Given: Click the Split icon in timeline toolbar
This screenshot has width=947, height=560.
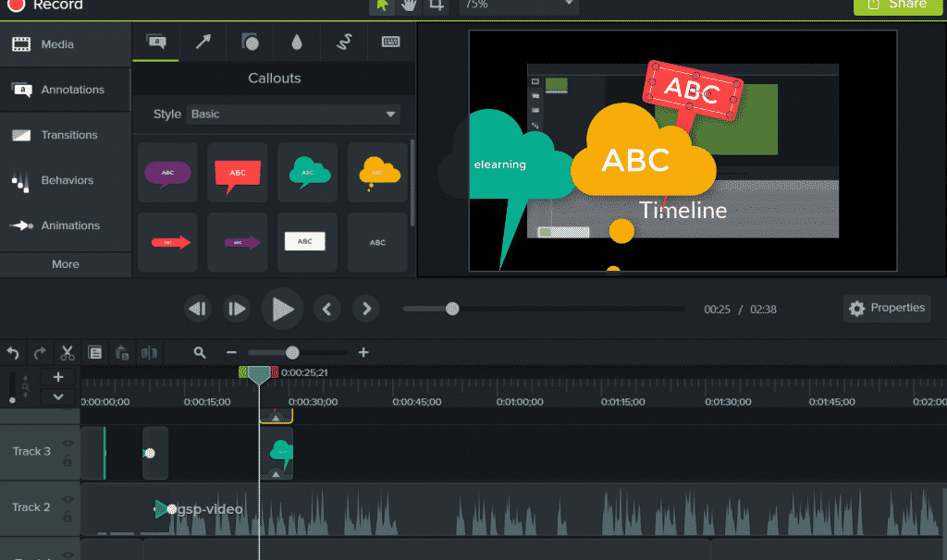Looking at the screenshot, I should pyautogui.click(x=149, y=353).
